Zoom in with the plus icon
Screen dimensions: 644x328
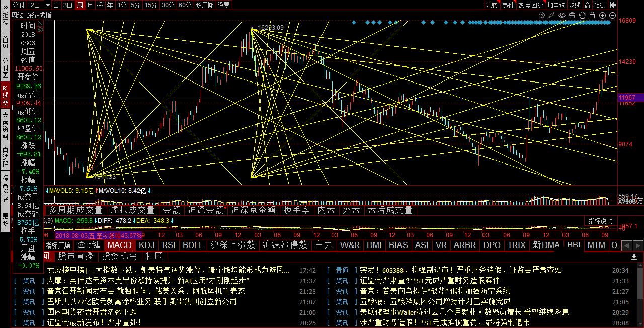coord(602,16)
